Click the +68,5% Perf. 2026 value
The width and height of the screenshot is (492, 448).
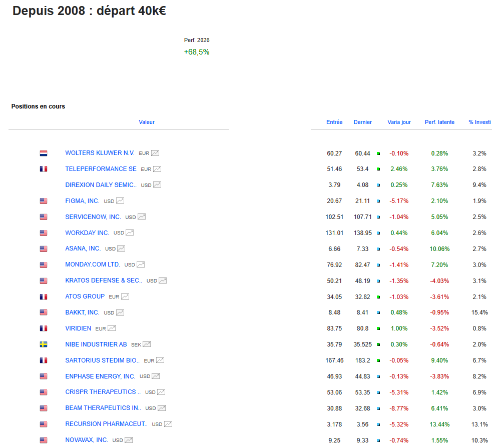197,52
